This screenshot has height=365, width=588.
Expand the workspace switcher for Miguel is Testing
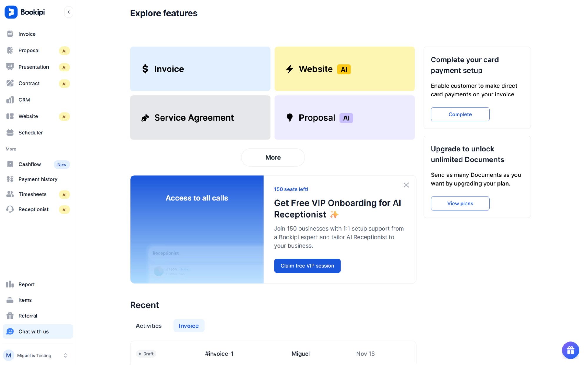point(65,355)
